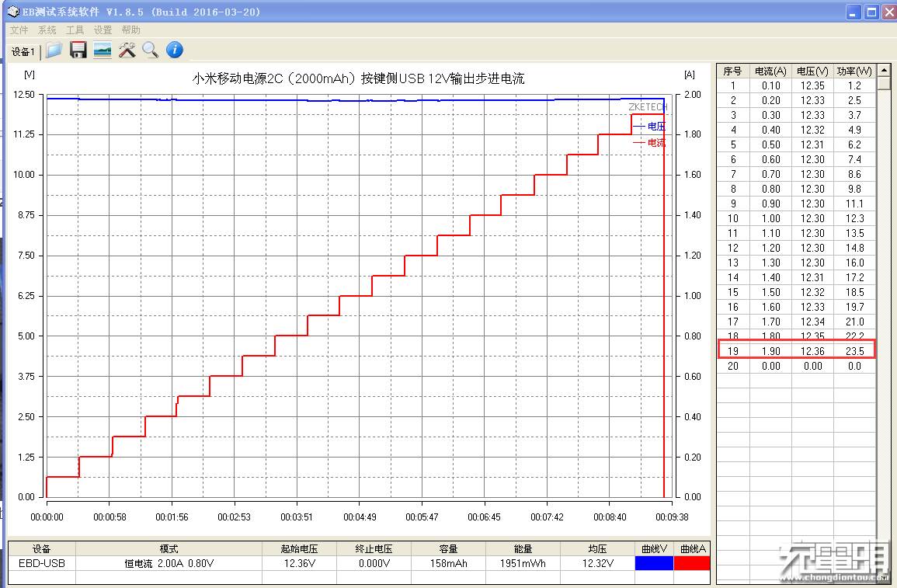Click the 序号 column header
Viewport: 897px width, 588px height.
(x=733, y=71)
